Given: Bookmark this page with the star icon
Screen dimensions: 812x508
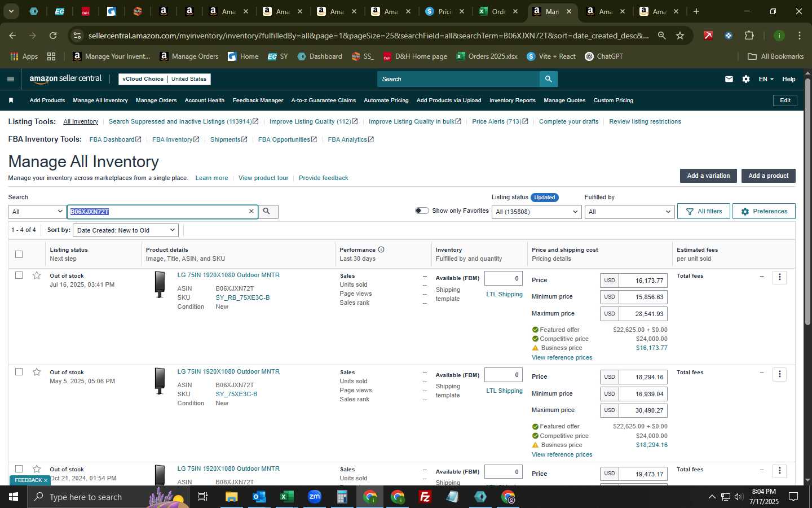Looking at the screenshot, I should (x=680, y=36).
